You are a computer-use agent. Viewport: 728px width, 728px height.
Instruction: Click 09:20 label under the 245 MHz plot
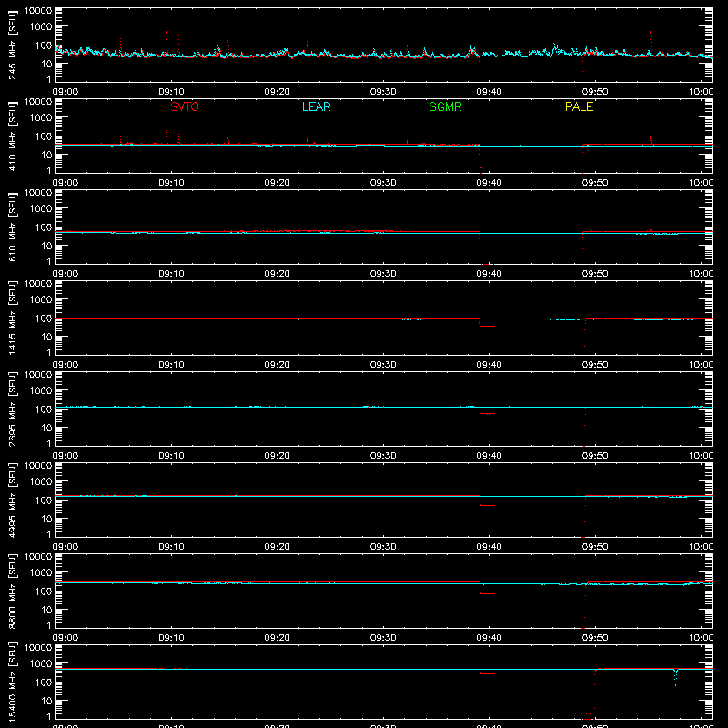[278, 92]
